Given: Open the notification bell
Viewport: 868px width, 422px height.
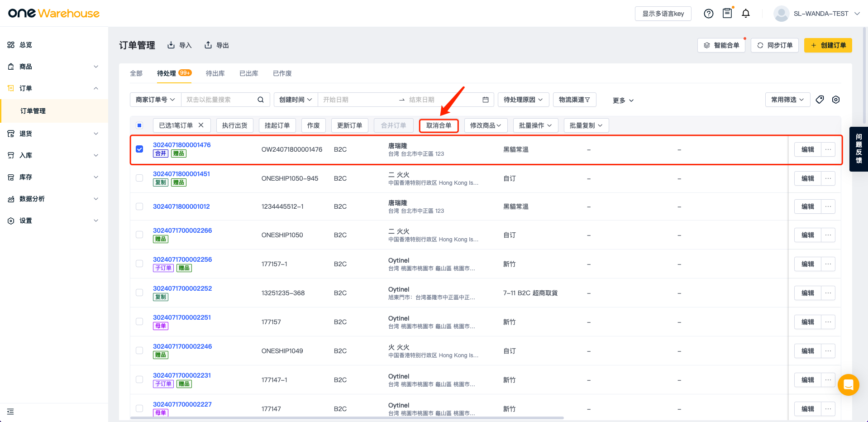Looking at the screenshot, I should 746,14.
